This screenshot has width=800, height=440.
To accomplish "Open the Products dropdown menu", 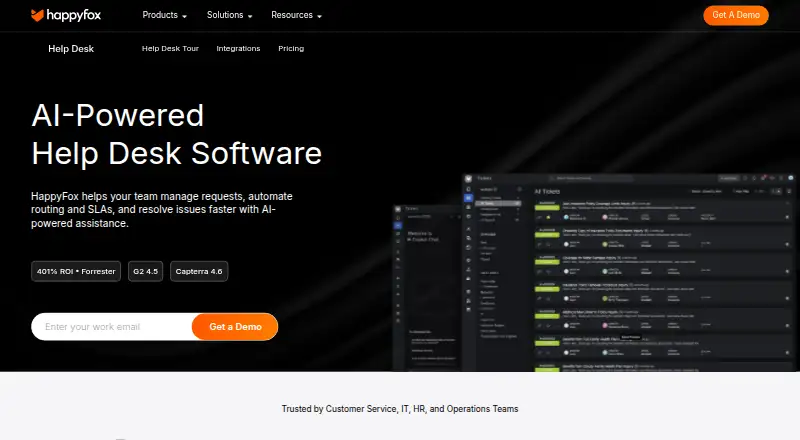I will click(x=164, y=15).
